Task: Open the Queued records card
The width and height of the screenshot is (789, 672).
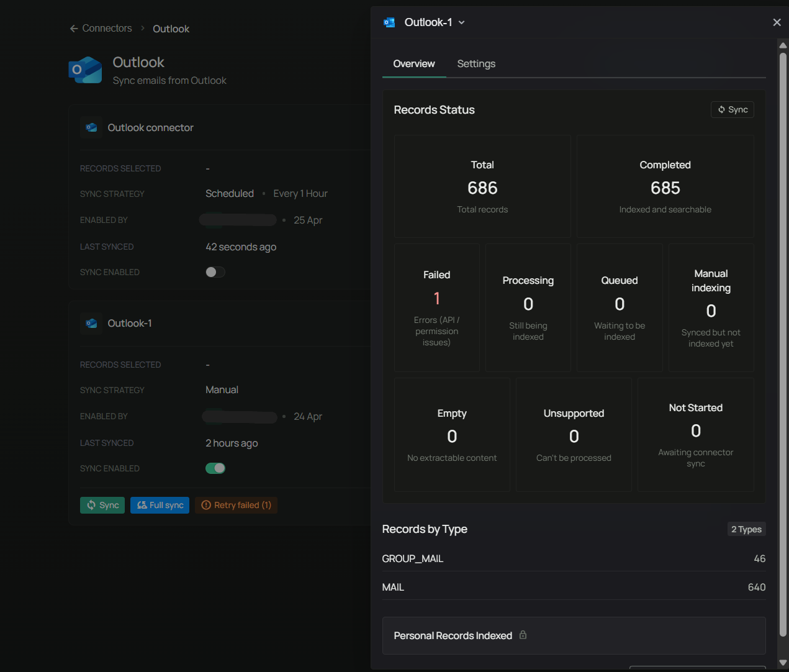Action: (x=620, y=307)
